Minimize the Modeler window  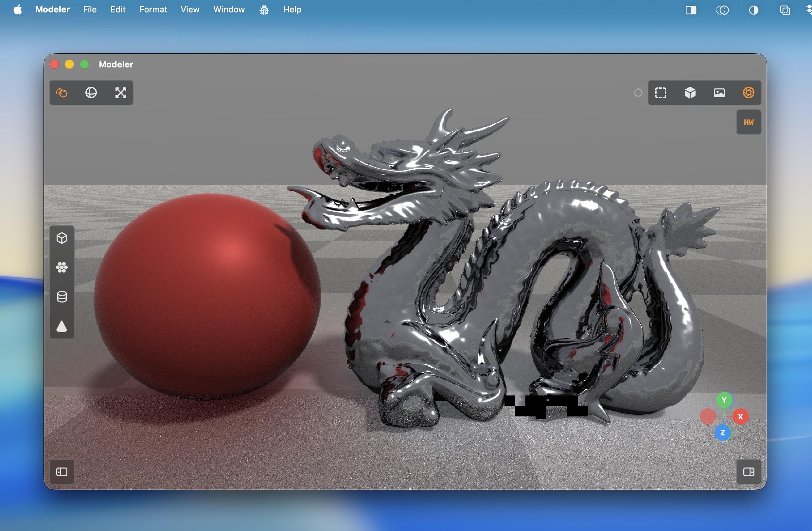pyautogui.click(x=69, y=64)
